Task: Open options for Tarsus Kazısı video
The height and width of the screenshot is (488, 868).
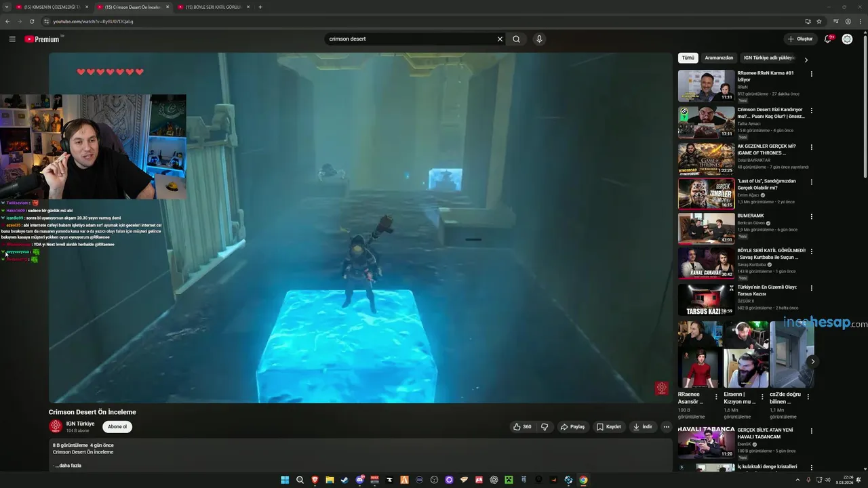Action: click(x=812, y=288)
